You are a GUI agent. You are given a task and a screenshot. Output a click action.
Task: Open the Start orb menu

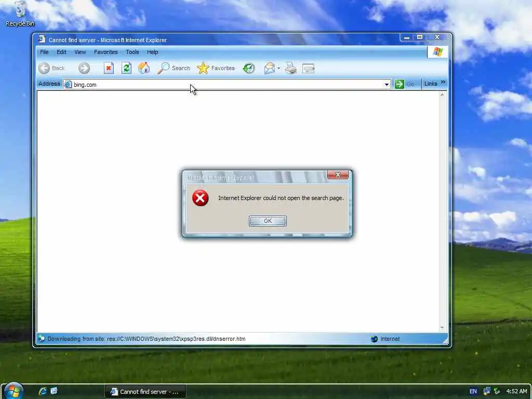click(x=14, y=391)
